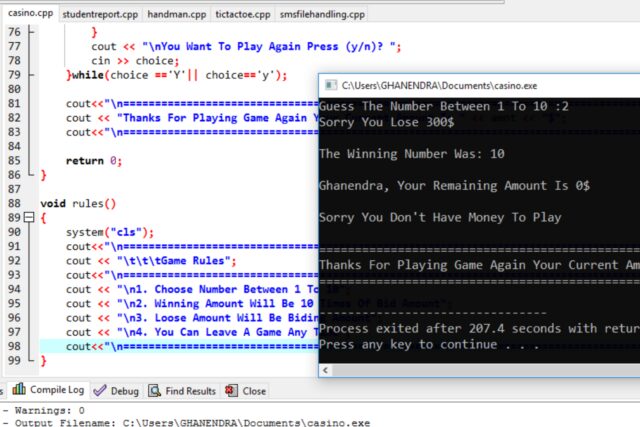Open the Compile Log panel tab
Screen dimensions: 640x427
(x=48, y=390)
